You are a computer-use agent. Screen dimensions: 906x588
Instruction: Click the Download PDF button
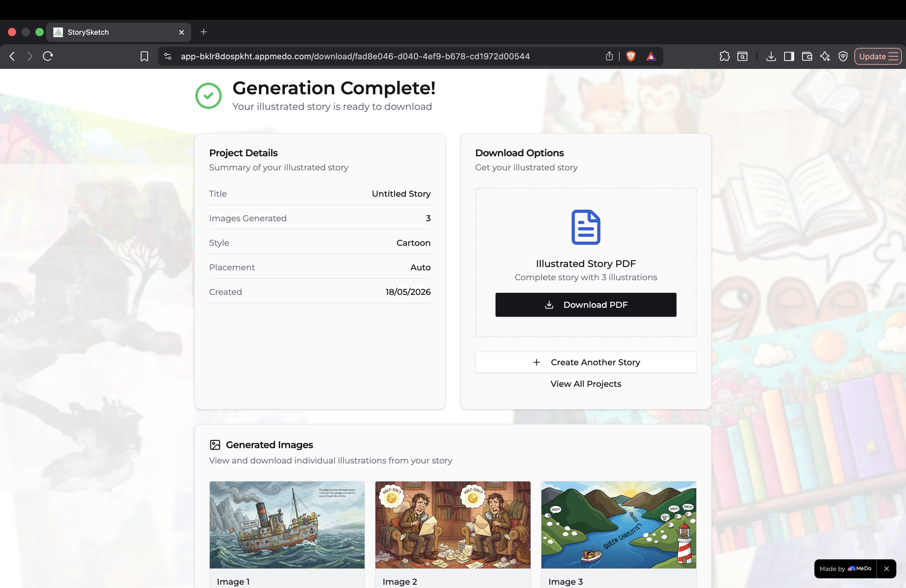585,305
